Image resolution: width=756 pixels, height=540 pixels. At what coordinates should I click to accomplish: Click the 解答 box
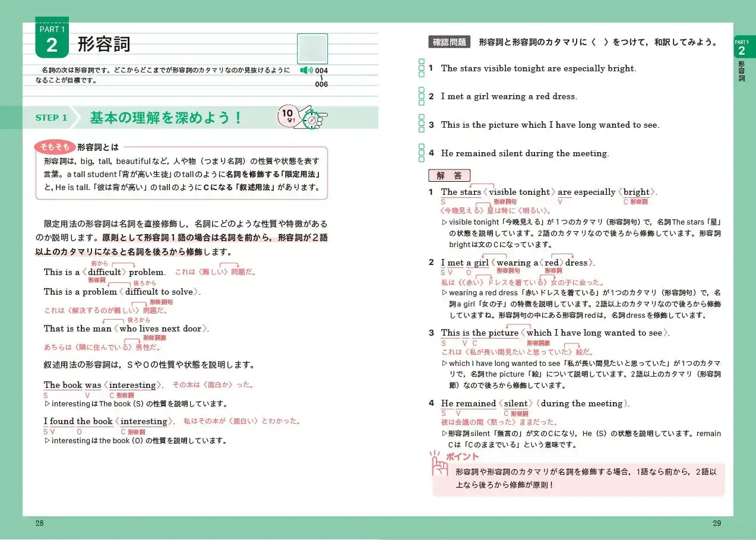pos(449,175)
